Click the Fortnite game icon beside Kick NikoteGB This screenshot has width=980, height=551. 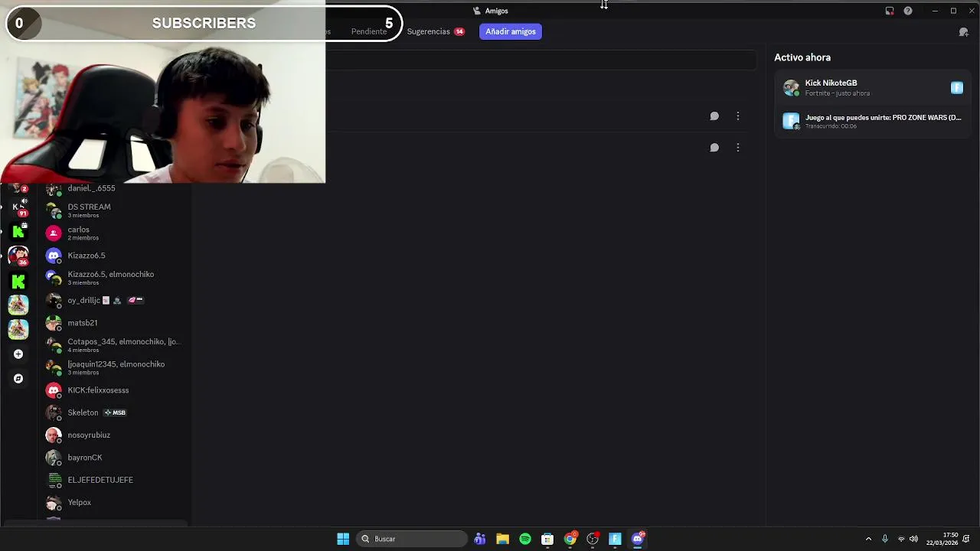point(957,88)
